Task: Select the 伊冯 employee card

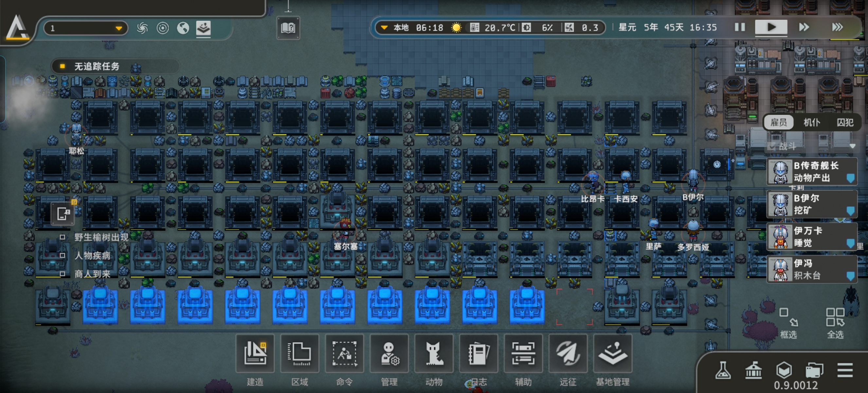Action: coord(812,269)
